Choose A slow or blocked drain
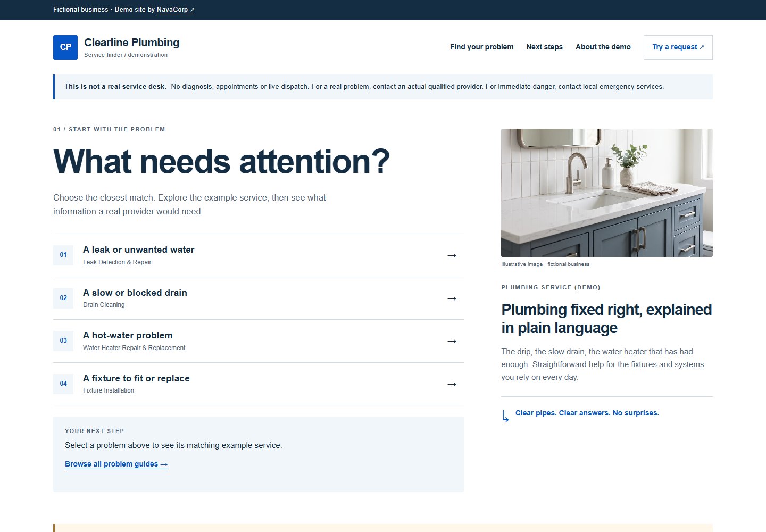The width and height of the screenshot is (766, 532). click(x=259, y=298)
